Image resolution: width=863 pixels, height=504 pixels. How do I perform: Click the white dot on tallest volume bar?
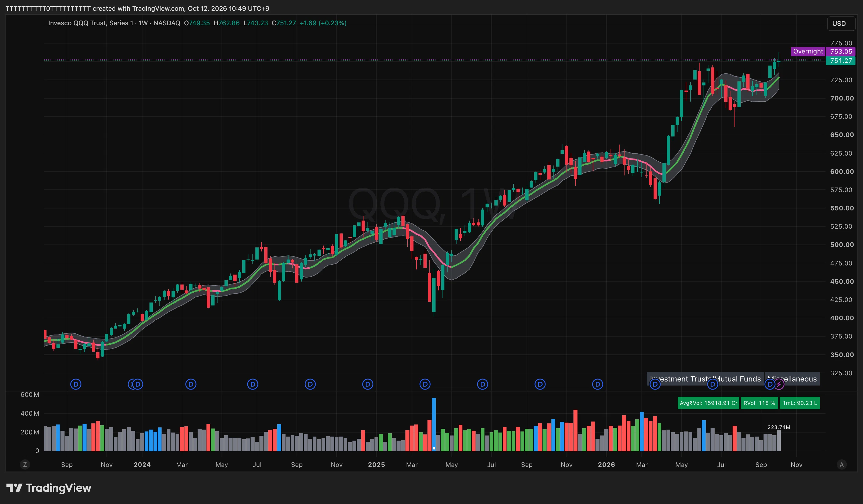pyautogui.click(x=434, y=448)
